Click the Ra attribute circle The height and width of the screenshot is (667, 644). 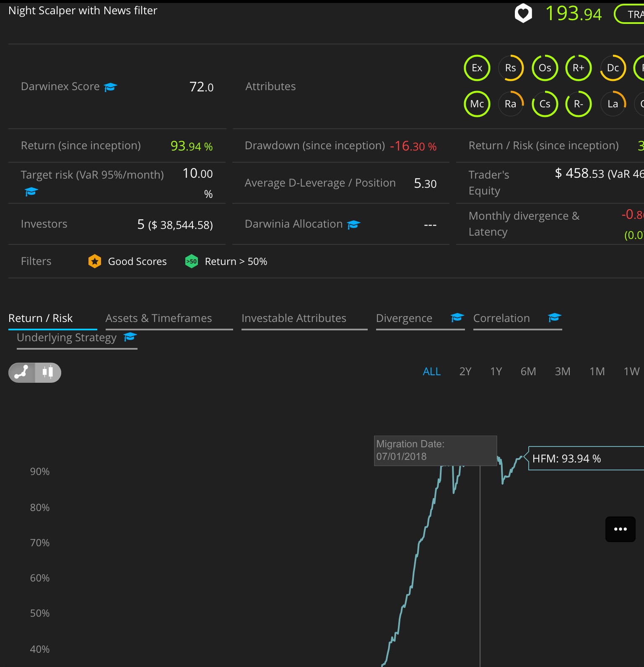(x=511, y=104)
